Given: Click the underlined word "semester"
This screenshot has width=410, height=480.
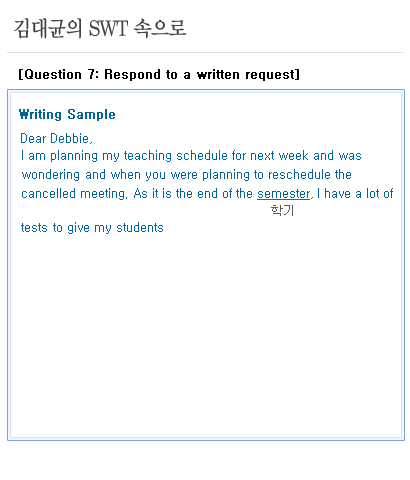Looking at the screenshot, I should coord(284,194).
